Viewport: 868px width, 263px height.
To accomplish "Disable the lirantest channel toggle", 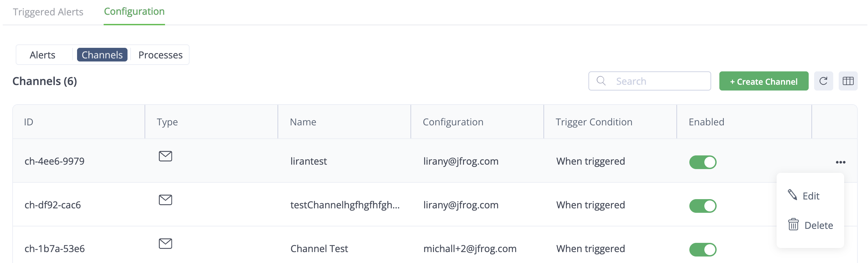I will point(703,162).
